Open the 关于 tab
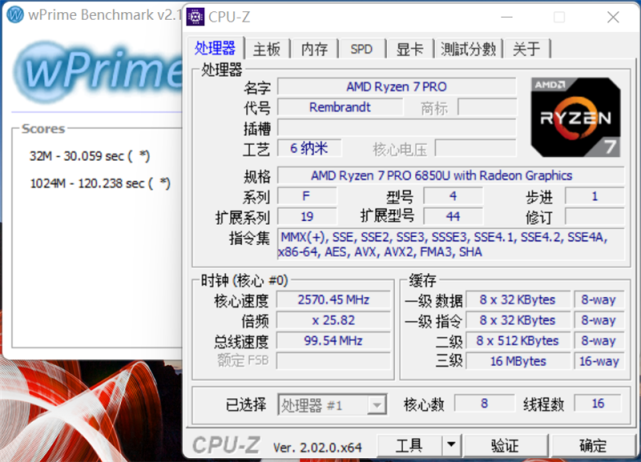The height and width of the screenshot is (462, 641). tap(526, 49)
